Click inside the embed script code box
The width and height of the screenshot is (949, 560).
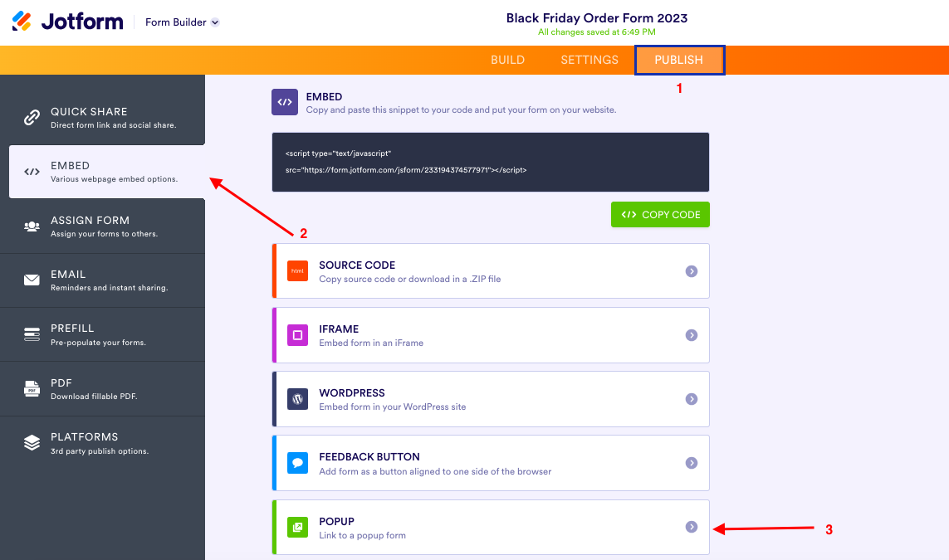click(x=490, y=162)
